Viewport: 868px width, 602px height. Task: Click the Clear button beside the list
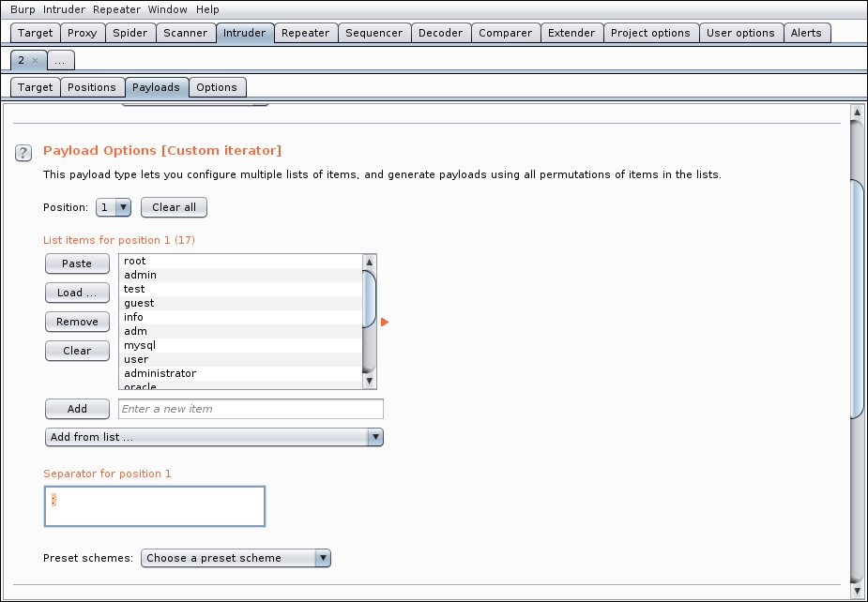(x=77, y=351)
